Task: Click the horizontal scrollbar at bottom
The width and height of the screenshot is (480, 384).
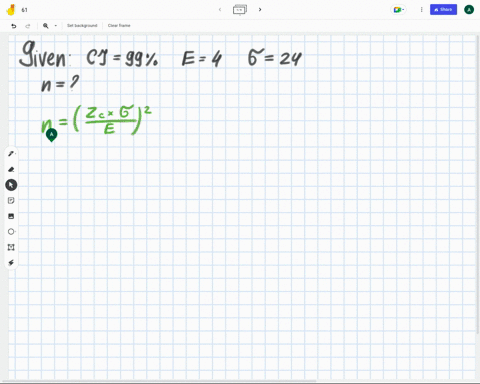Action: click(158, 381)
